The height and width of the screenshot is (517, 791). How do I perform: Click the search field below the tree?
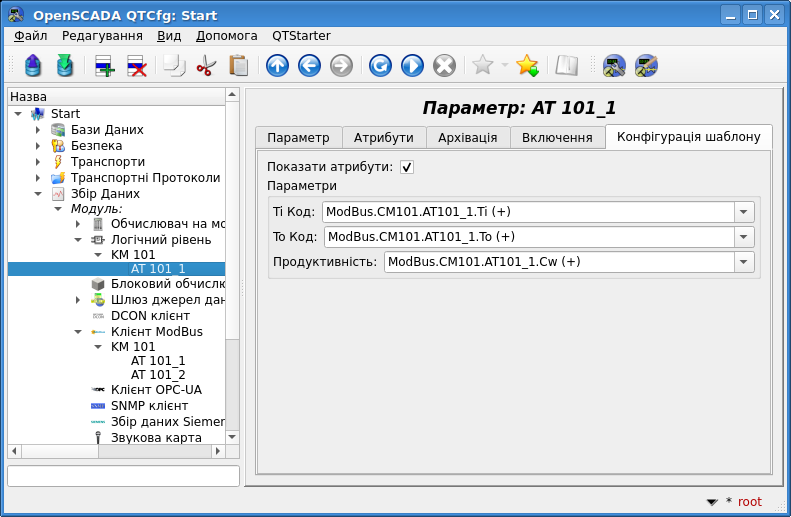[x=123, y=476]
